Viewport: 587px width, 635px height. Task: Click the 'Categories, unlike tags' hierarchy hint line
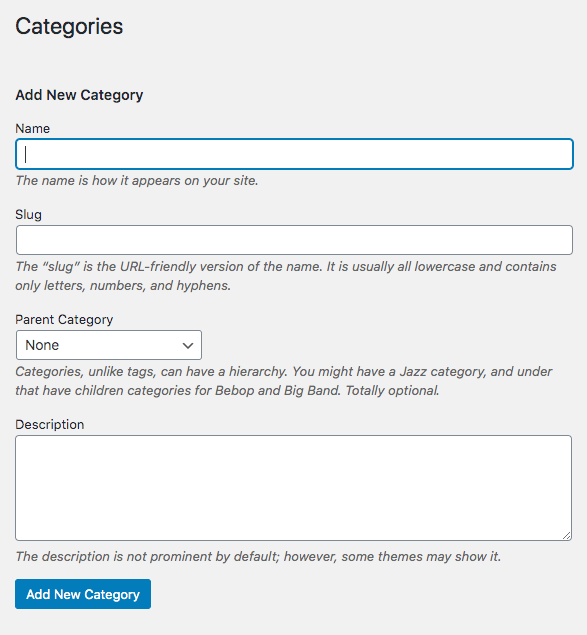click(284, 371)
